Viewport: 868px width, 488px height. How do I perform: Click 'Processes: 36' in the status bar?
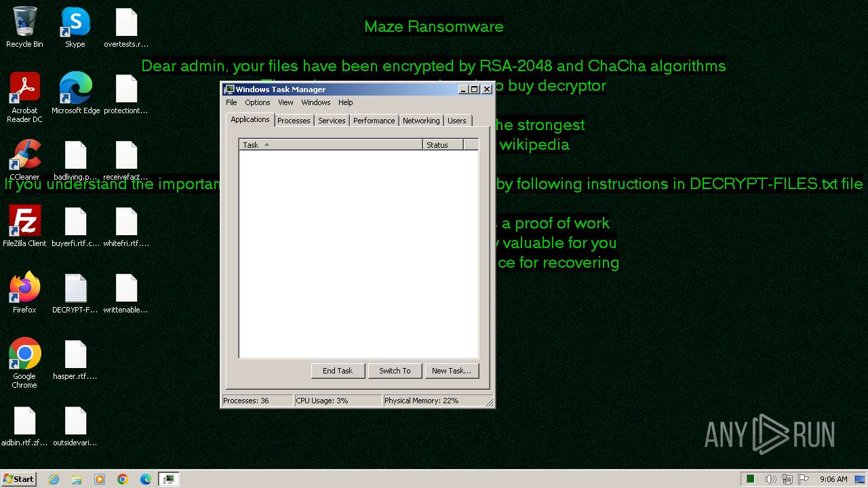pos(257,401)
